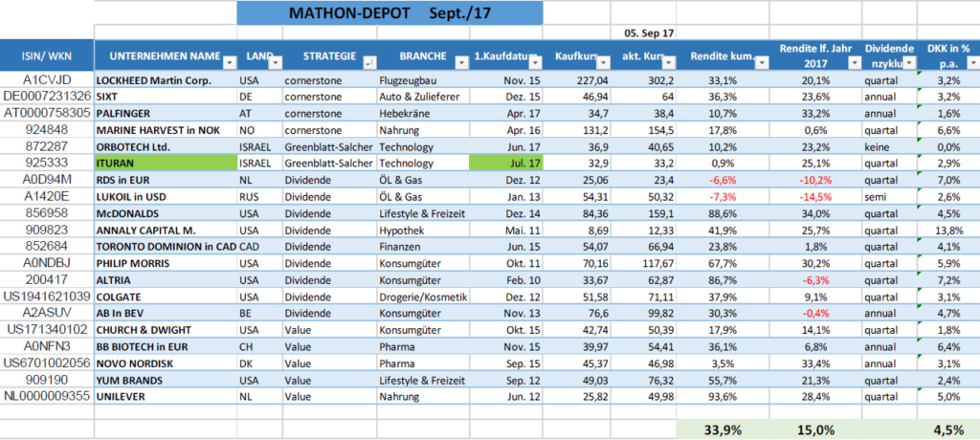Select the green Jul. 17 date cell

[506, 164]
